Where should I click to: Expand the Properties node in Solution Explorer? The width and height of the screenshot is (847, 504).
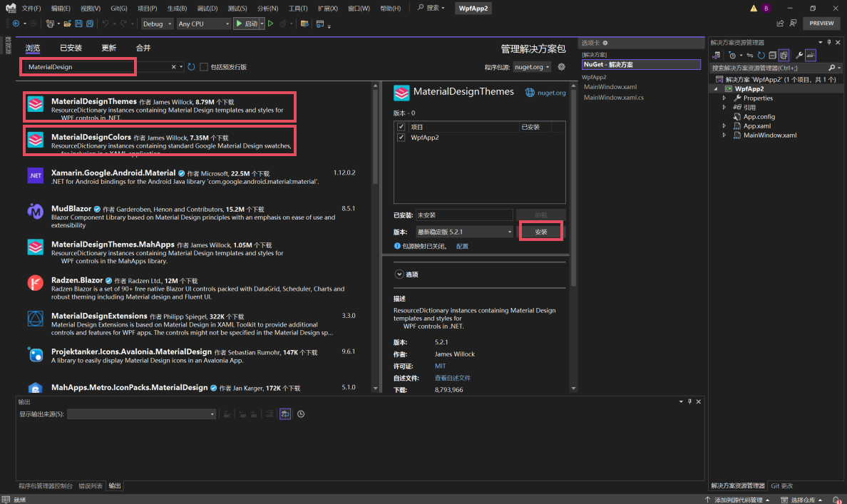(x=724, y=98)
